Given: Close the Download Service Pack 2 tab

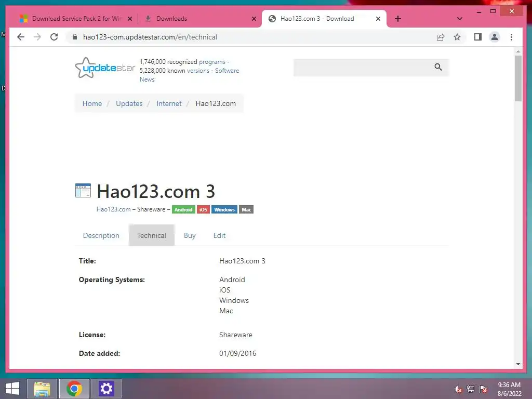Looking at the screenshot, I should (x=129, y=19).
